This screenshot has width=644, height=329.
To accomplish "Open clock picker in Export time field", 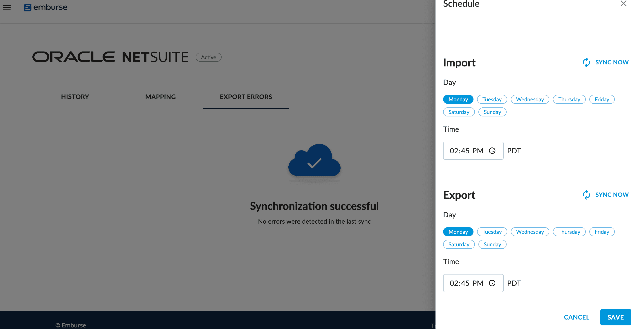I will pyautogui.click(x=492, y=283).
